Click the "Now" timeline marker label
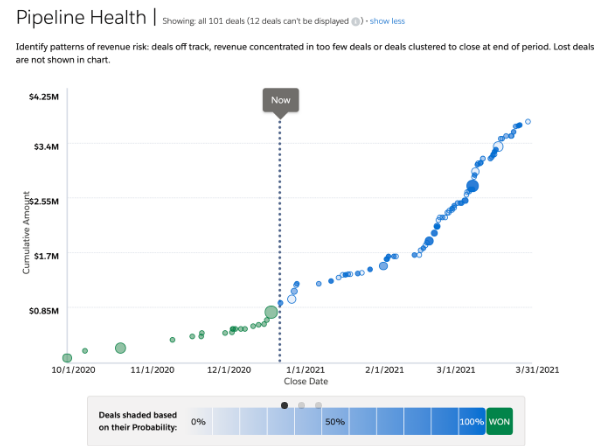Image resolution: width=601 pixels, height=446 pixels. [280, 100]
